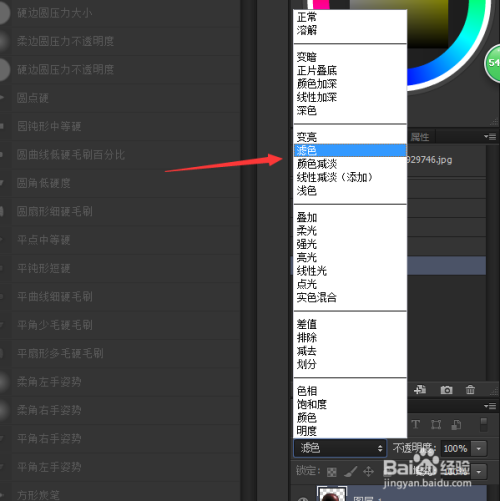This screenshot has width=500, height=501.
Task: Open the Layers panel flyout menu
Action: (490, 406)
